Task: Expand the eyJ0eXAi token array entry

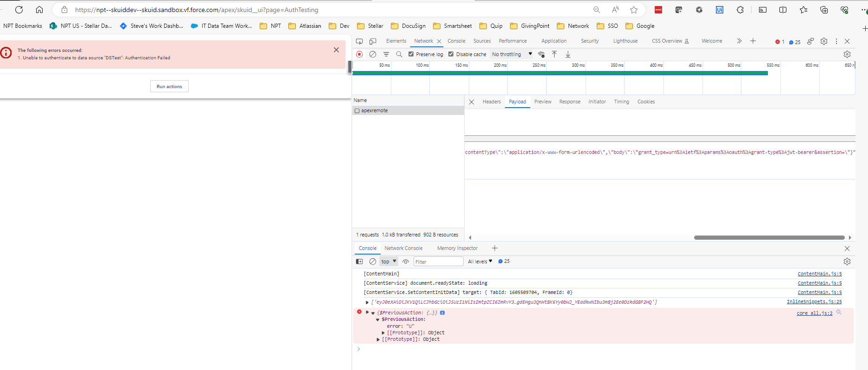Action: point(367,302)
